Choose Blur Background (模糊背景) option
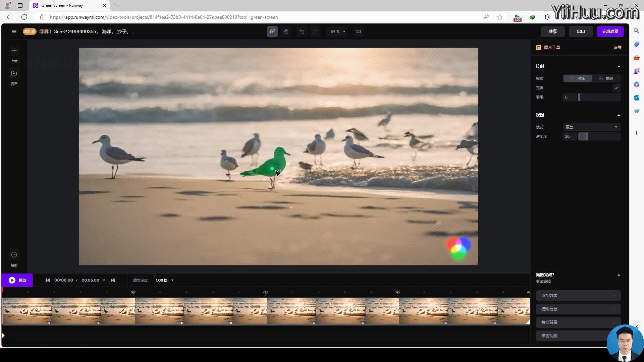The height and width of the screenshot is (362, 644). click(578, 309)
